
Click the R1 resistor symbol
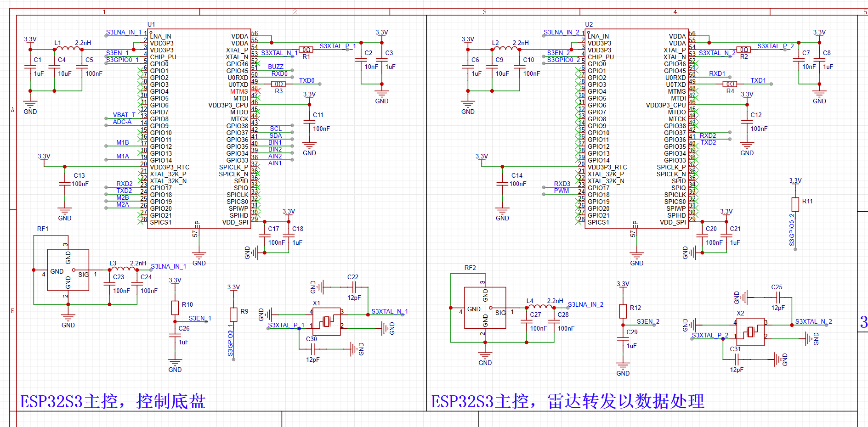(306, 50)
